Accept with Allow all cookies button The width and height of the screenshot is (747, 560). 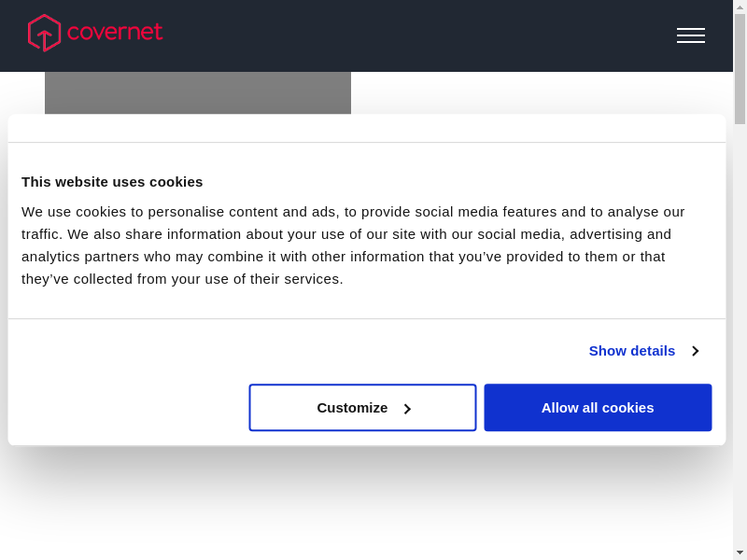click(x=598, y=408)
